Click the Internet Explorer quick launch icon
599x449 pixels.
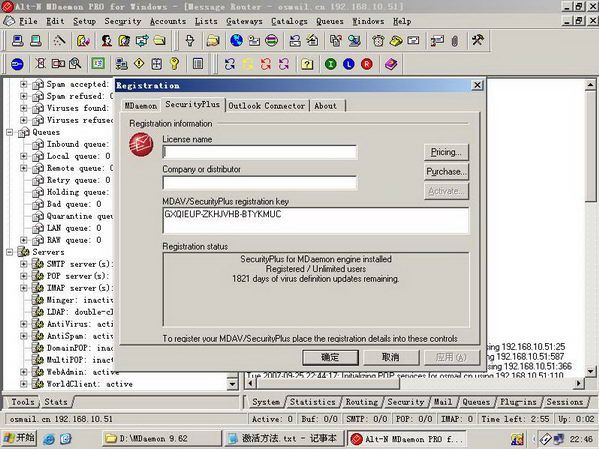pos(49,439)
